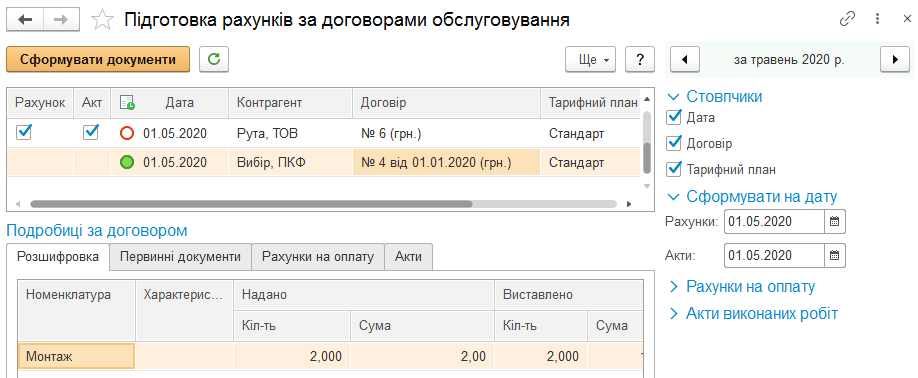Screen dimensions: 918x378
Task: Switch to next month period arrow
Action: pyautogui.click(x=895, y=59)
